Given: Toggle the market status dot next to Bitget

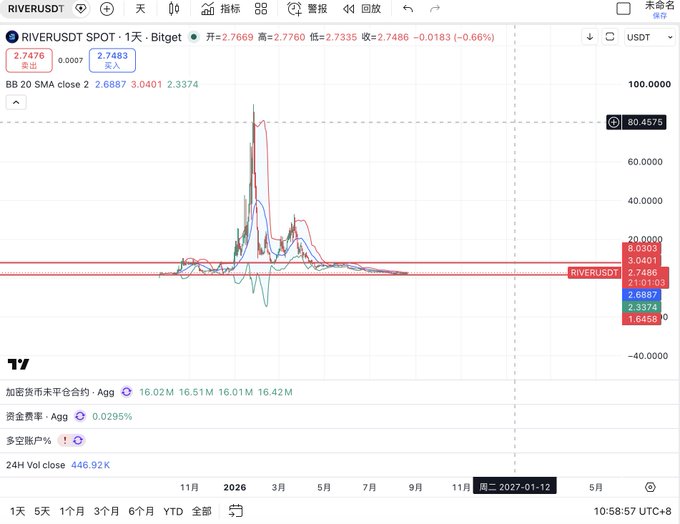Looking at the screenshot, I should (x=194, y=37).
